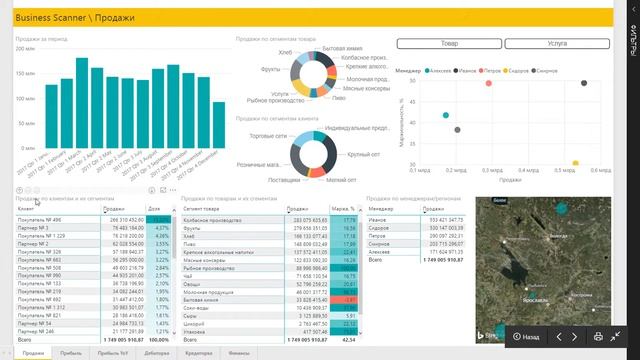This screenshot has height=360, width=640.
Task: Click the Торговые сети donut label
Action: [x=268, y=136]
